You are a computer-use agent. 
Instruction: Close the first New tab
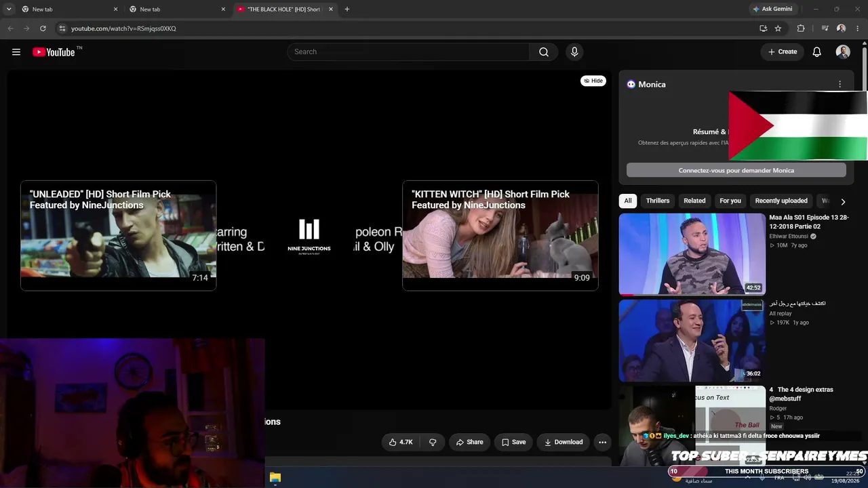coord(115,9)
